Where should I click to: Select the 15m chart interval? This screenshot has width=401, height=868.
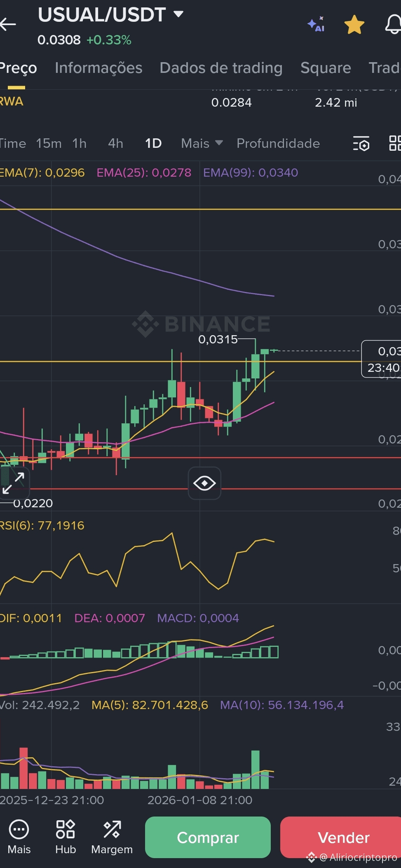point(49,144)
